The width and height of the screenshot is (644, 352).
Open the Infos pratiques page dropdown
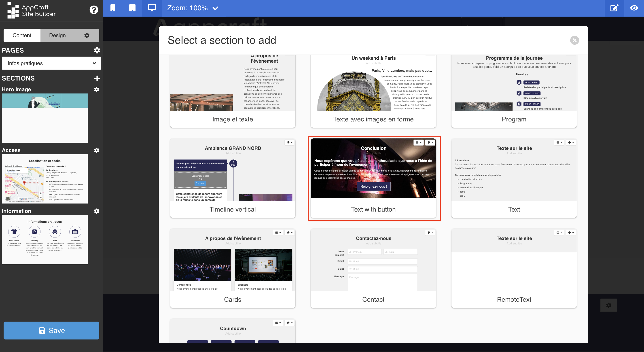(51, 63)
